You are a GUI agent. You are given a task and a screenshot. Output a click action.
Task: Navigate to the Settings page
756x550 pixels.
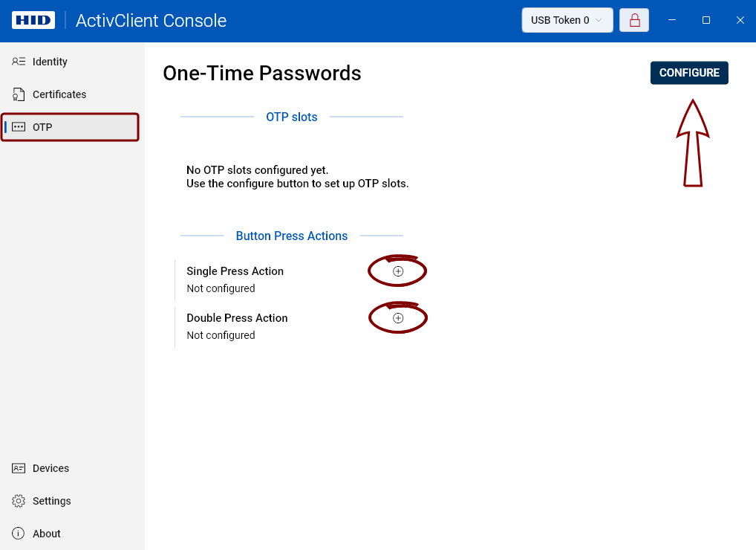click(x=52, y=501)
